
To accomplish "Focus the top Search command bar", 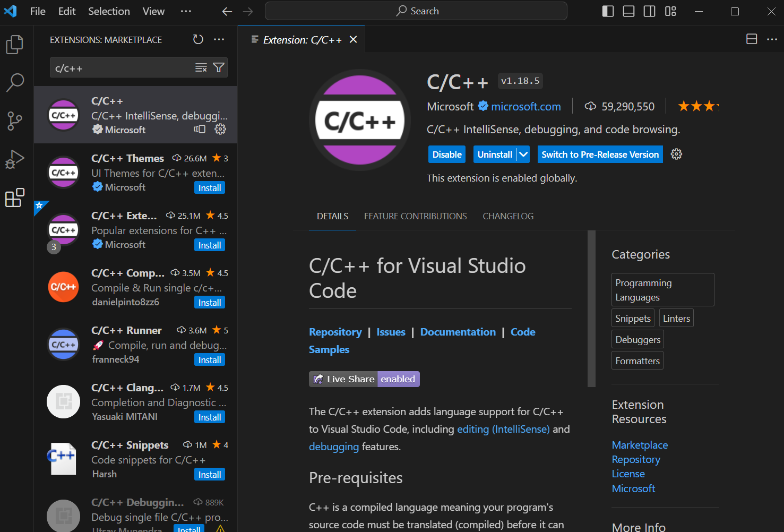I will [x=416, y=11].
